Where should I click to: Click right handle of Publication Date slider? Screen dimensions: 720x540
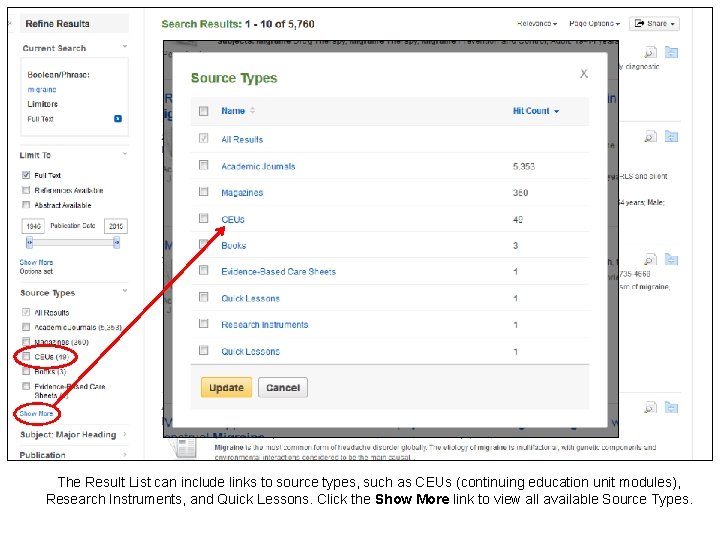click(x=117, y=242)
